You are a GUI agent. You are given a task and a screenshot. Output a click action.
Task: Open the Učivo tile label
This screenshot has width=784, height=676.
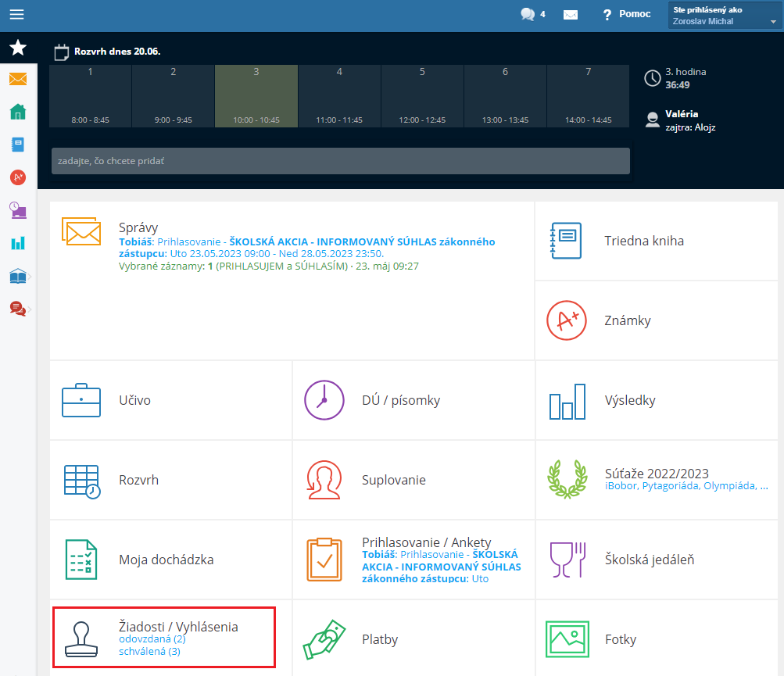click(134, 400)
